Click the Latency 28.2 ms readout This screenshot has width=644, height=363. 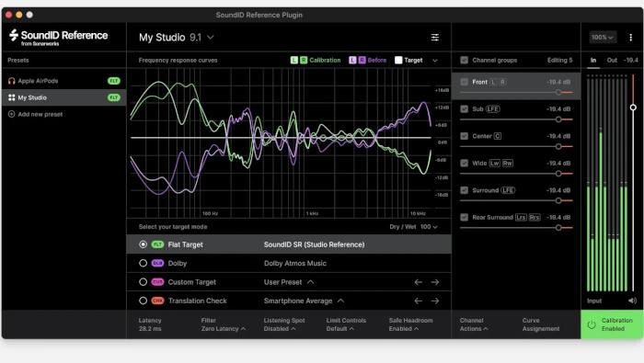(x=150, y=324)
